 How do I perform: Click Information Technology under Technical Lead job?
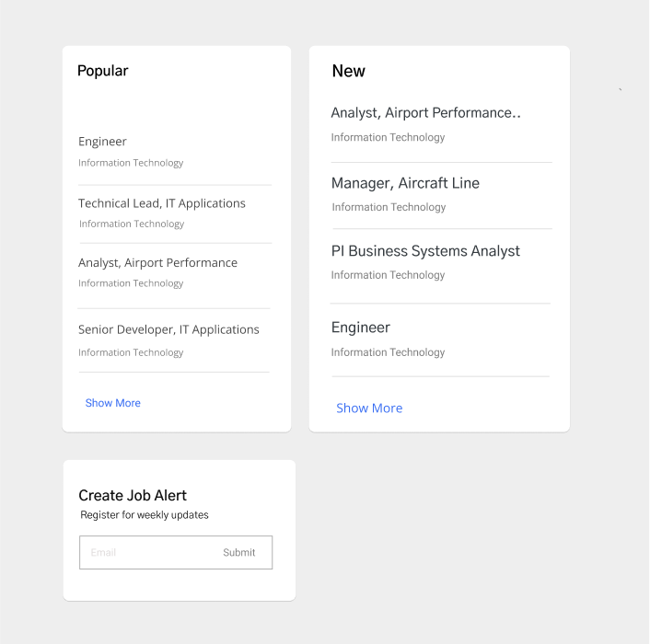point(132,224)
